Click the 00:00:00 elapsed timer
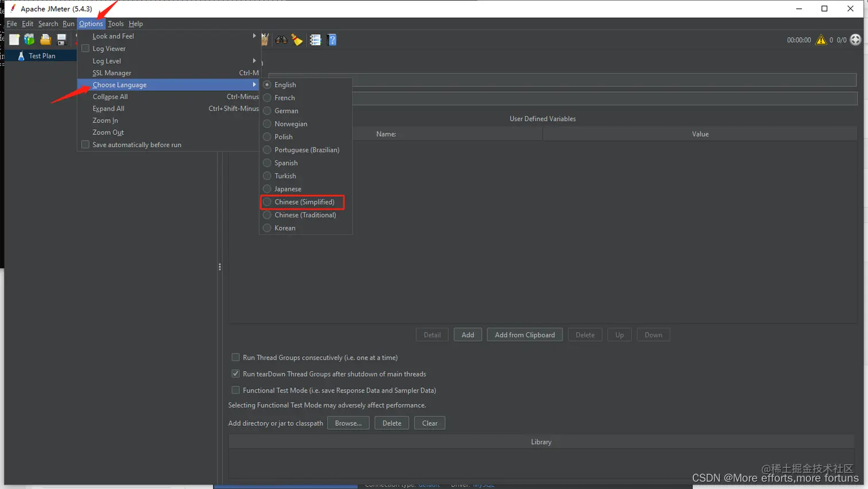The height and width of the screenshot is (489, 868). coord(799,40)
